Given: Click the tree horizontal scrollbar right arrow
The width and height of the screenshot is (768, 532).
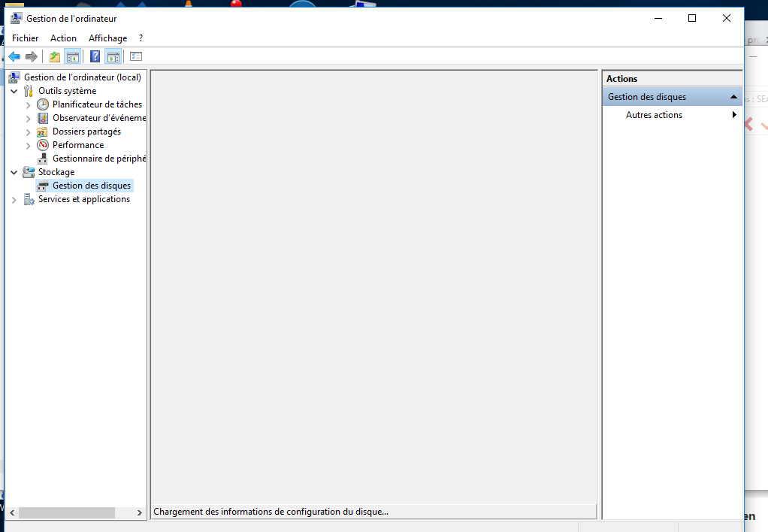Looking at the screenshot, I should [140, 513].
